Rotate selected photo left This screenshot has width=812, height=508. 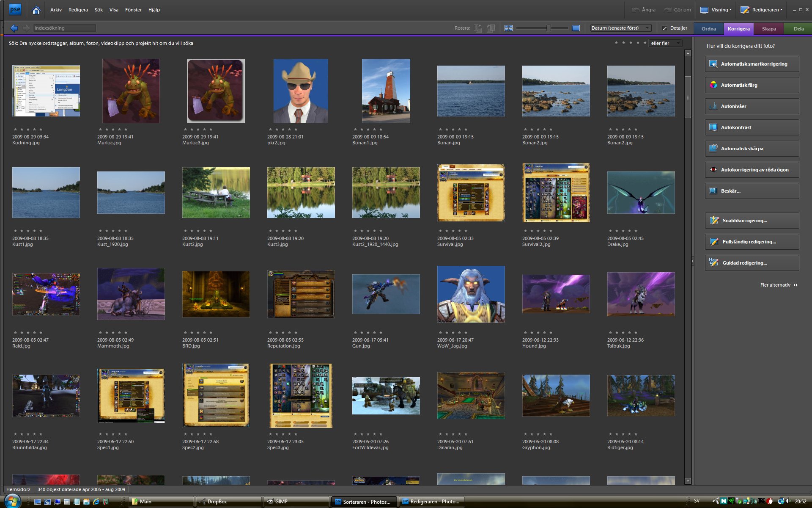coord(477,28)
